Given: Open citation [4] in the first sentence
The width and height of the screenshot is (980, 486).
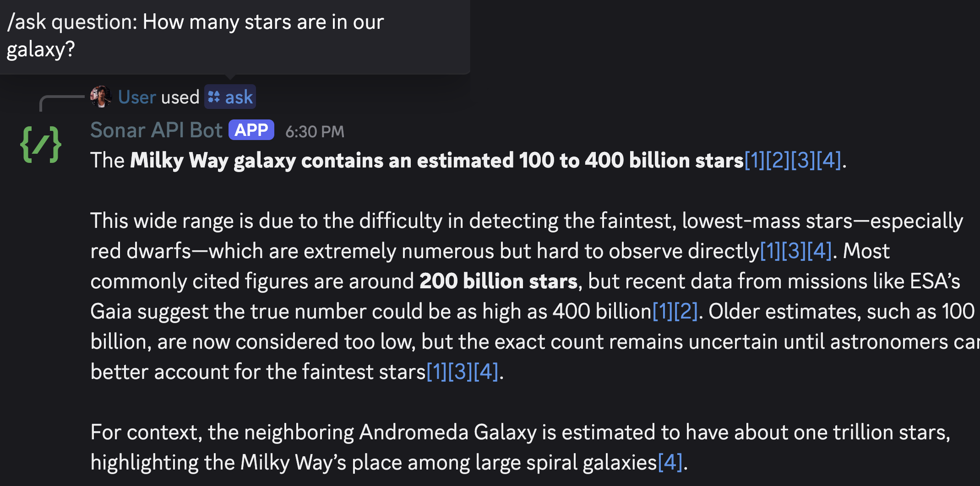Looking at the screenshot, I should click(x=829, y=160).
